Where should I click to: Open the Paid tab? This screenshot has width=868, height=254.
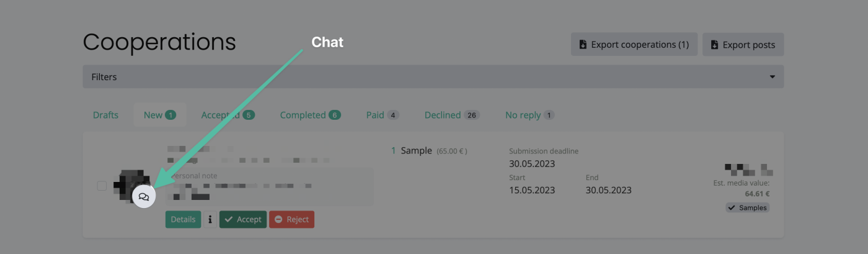coord(382,115)
